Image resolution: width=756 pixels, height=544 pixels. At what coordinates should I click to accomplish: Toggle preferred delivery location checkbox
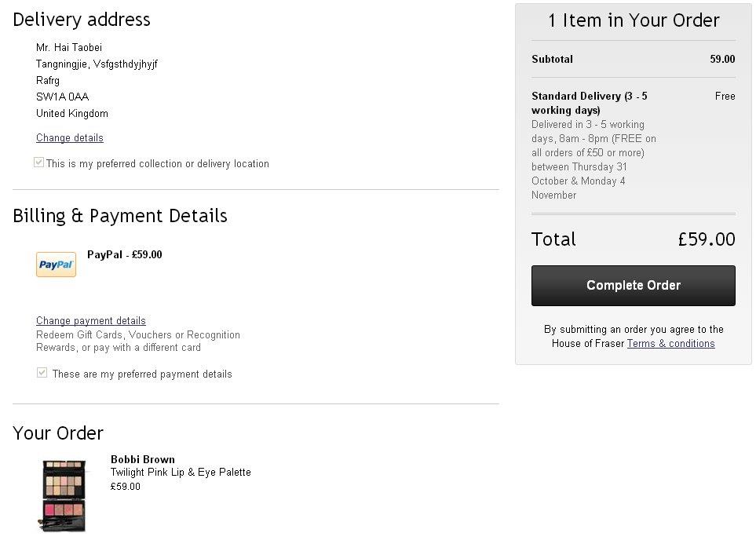38,162
